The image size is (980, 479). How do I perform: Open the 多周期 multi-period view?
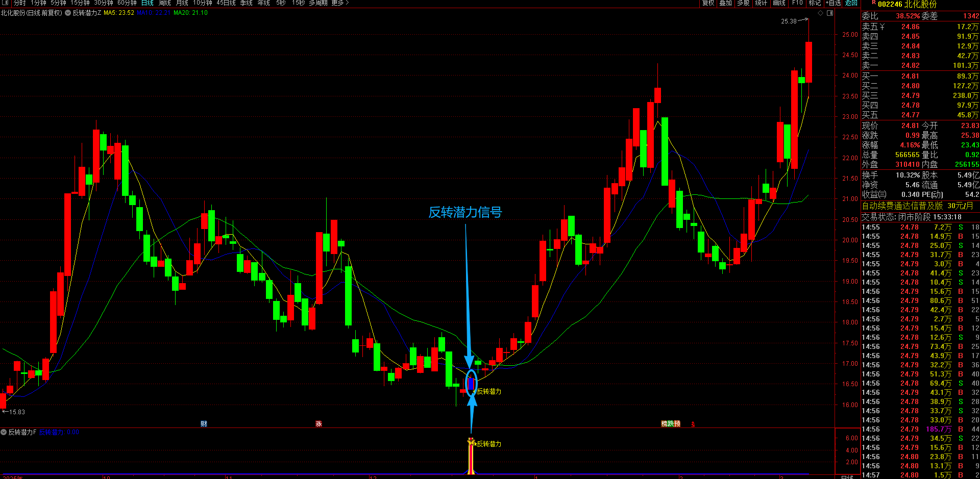pyautogui.click(x=318, y=3)
